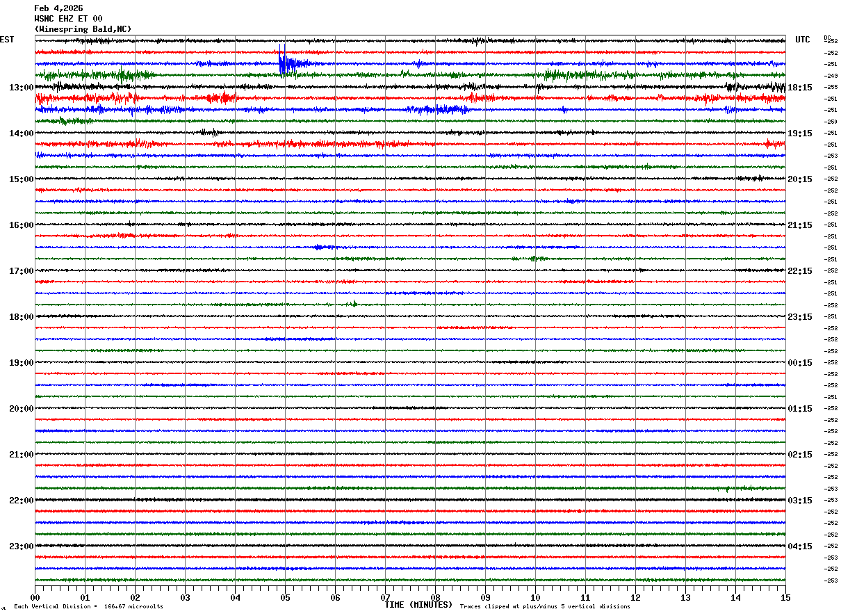Image resolution: width=841 pixels, height=616 pixels.
Task: Click the '12' minute axis tick label
Action: (636, 597)
